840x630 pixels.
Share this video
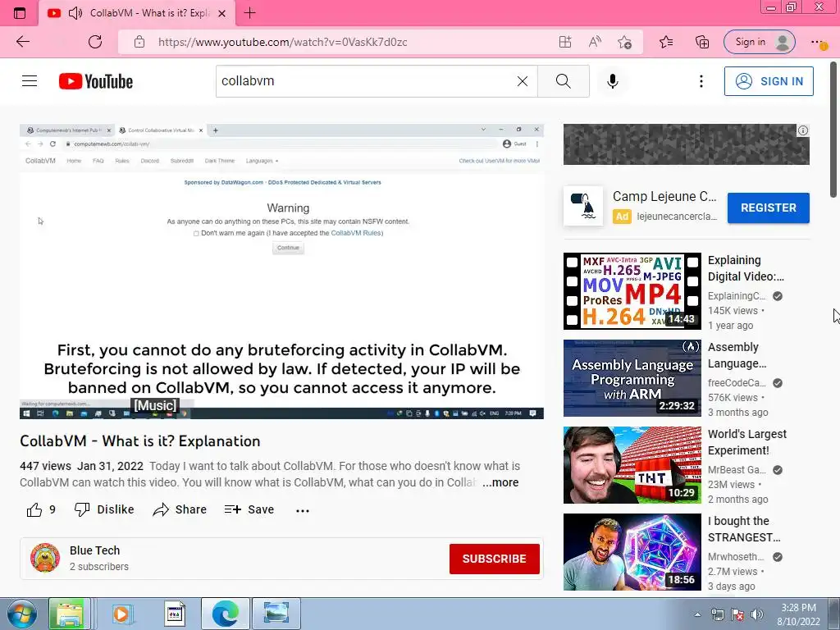click(x=180, y=509)
